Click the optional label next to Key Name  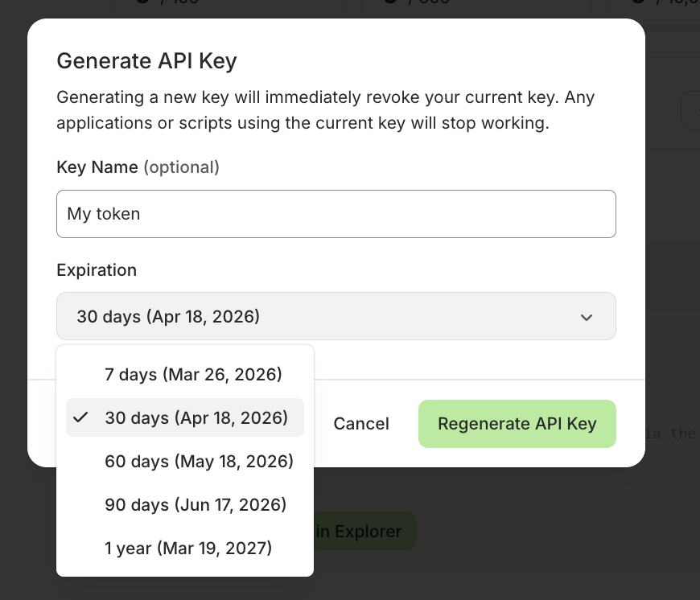coord(182,167)
